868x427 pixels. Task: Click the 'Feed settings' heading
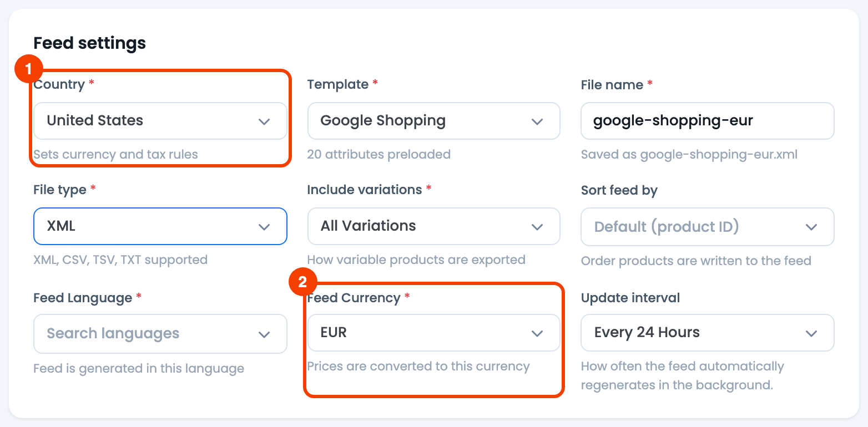[x=90, y=43]
